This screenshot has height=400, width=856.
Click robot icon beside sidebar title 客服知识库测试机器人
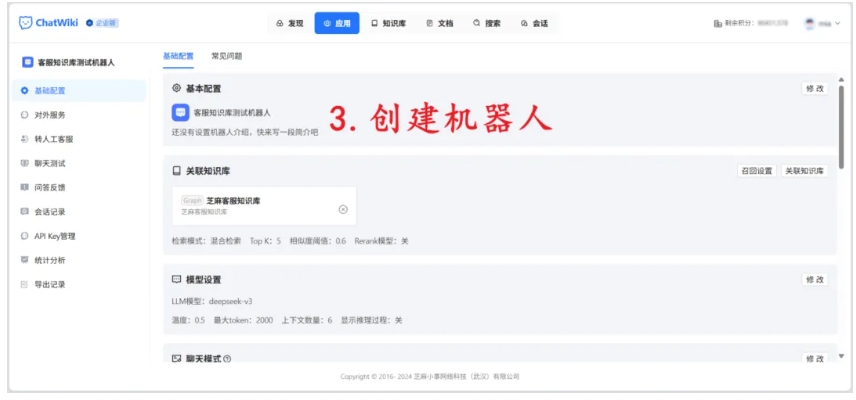tap(28, 62)
